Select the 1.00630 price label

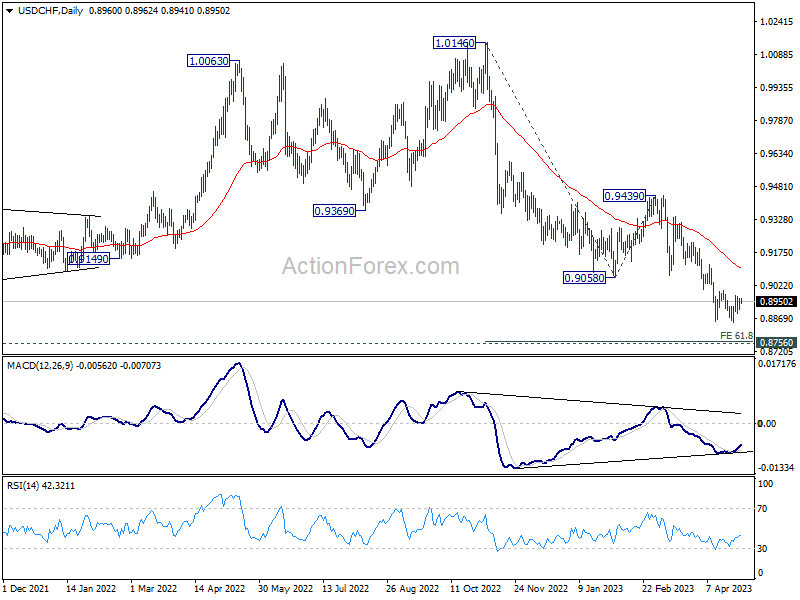[209, 61]
